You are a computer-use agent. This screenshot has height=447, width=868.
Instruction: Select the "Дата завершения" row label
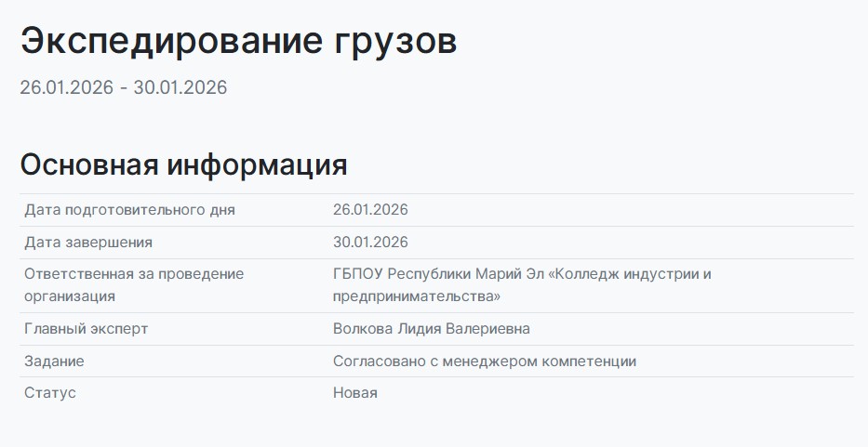pyautogui.click(x=88, y=243)
